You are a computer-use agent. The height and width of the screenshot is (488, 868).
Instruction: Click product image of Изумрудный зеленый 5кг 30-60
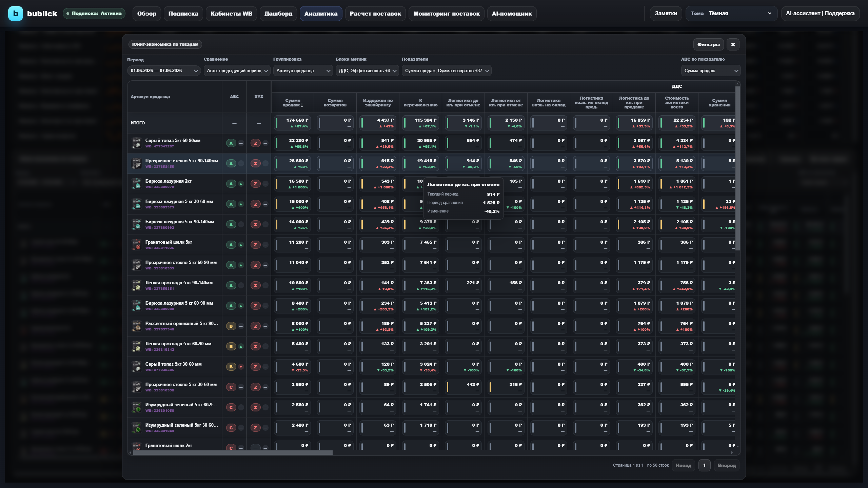136,428
